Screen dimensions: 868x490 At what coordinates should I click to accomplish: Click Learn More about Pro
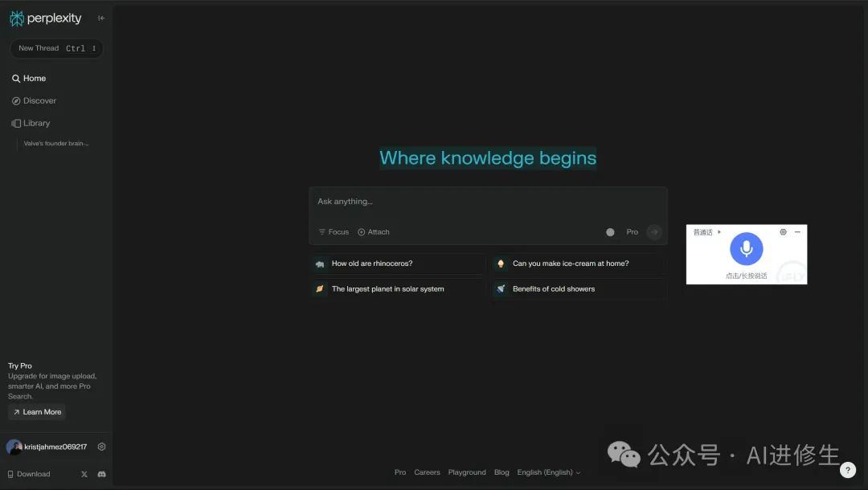point(37,412)
